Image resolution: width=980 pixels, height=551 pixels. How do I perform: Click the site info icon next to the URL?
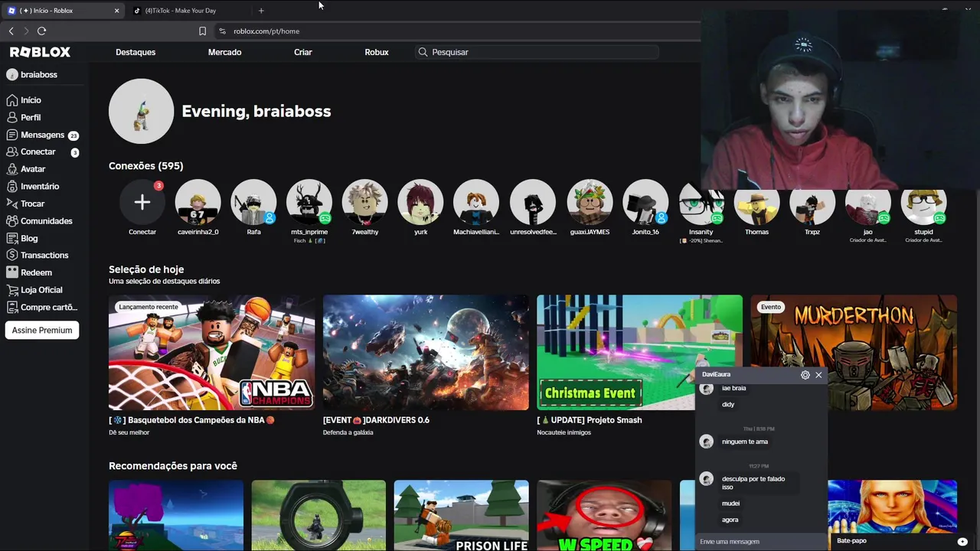pos(222,31)
